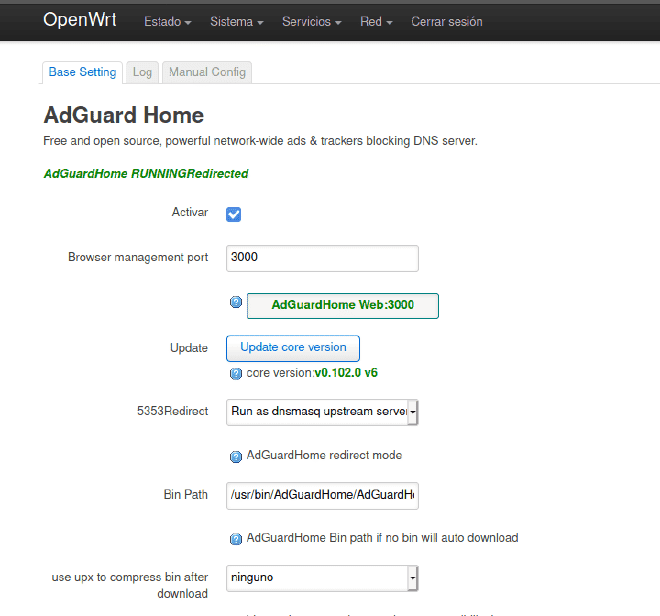
Task: Open the 5353Redirect mode dropdown
Action: click(322, 412)
